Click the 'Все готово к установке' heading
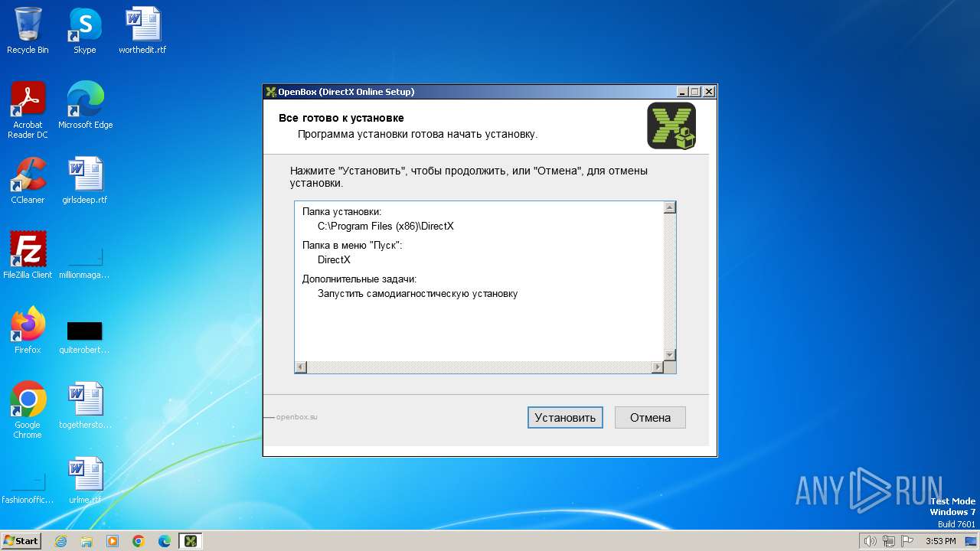 point(341,118)
